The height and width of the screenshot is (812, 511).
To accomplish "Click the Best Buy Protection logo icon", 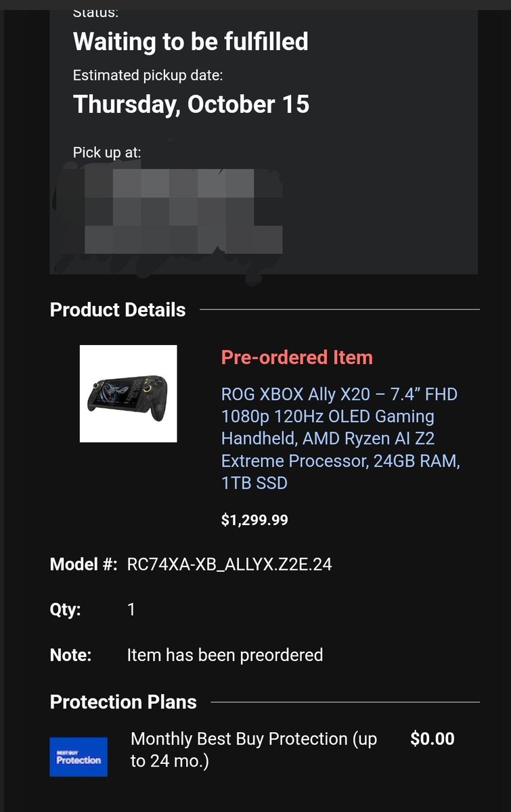I will coord(79,757).
